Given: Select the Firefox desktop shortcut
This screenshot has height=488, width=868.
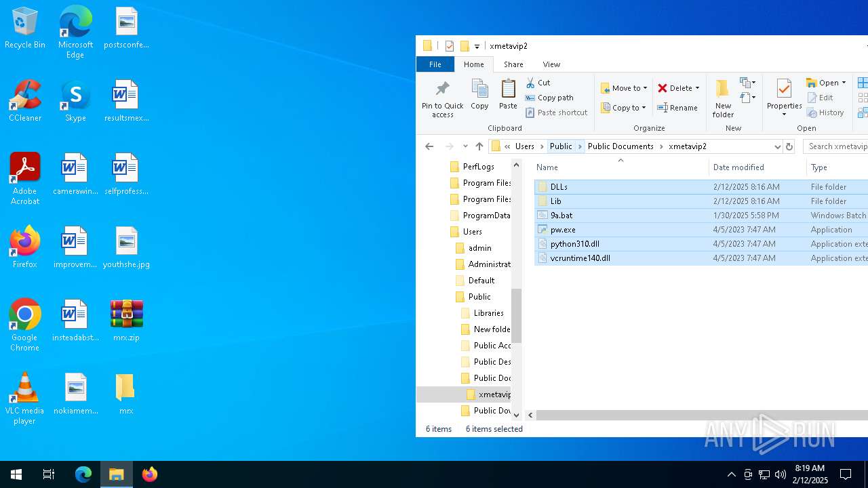Looking at the screenshot, I should tap(25, 248).
